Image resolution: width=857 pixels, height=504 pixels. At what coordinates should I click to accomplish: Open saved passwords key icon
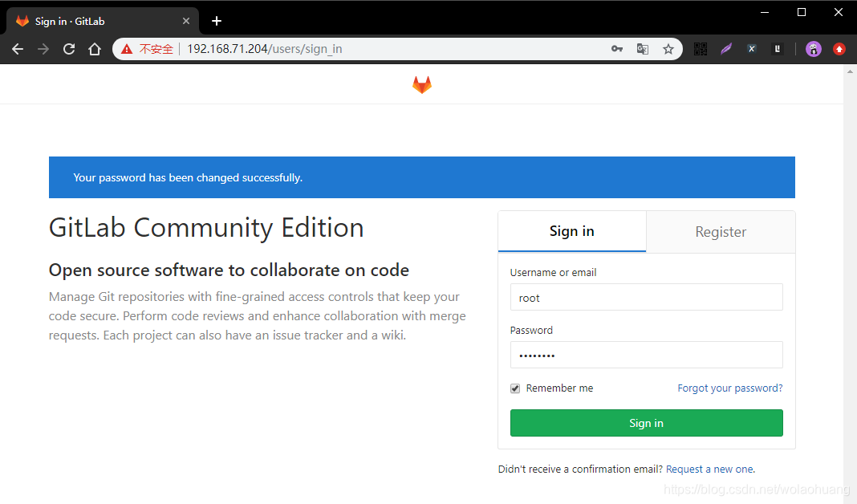617,49
